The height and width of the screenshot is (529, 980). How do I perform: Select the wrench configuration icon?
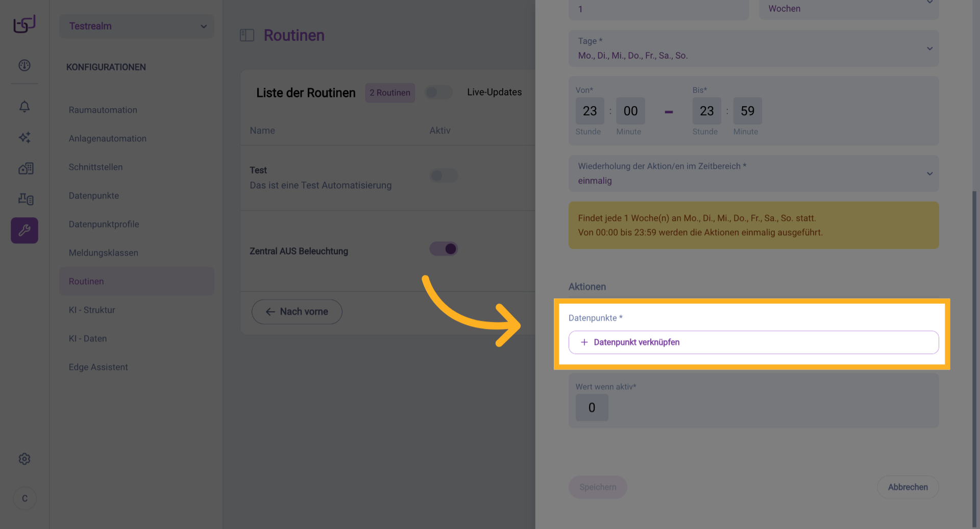[24, 231]
